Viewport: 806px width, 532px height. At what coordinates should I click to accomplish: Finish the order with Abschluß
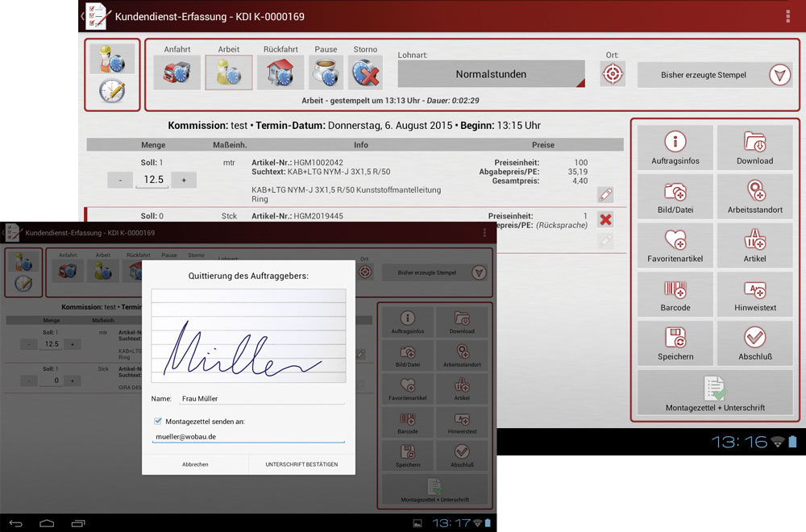click(754, 343)
